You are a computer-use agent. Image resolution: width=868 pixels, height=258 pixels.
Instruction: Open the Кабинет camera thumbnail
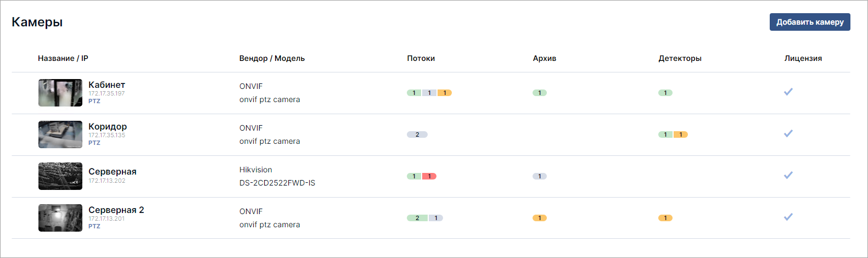pos(60,93)
